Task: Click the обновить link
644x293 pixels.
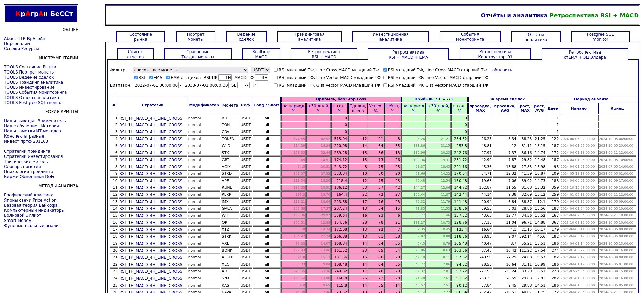Action: tap(502, 70)
